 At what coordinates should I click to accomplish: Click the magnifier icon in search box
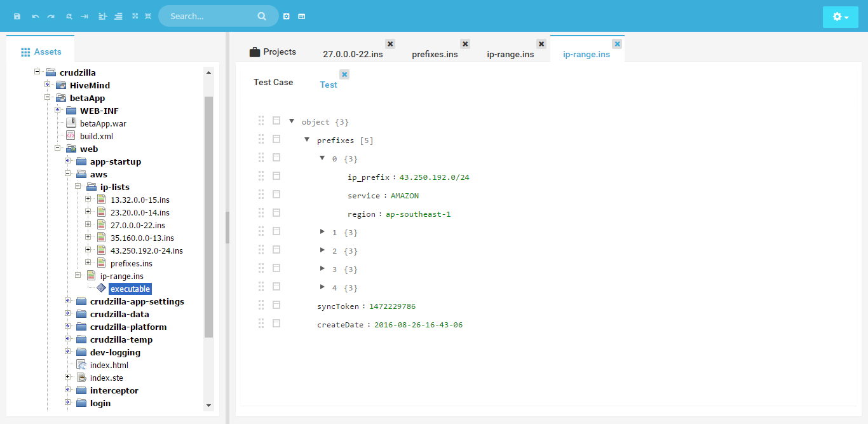click(x=262, y=17)
